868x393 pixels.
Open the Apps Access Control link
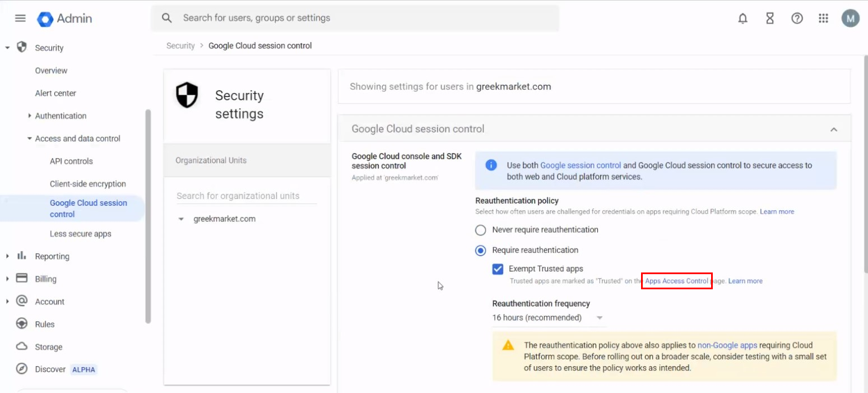[x=676, y=281]
